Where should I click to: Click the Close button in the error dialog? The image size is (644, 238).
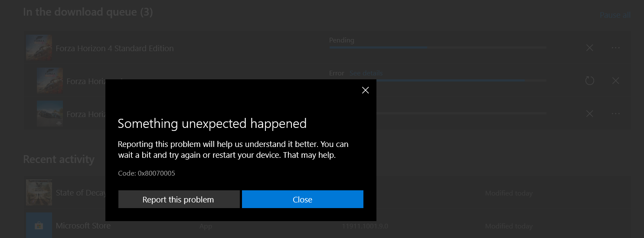(x=302, y=199)
